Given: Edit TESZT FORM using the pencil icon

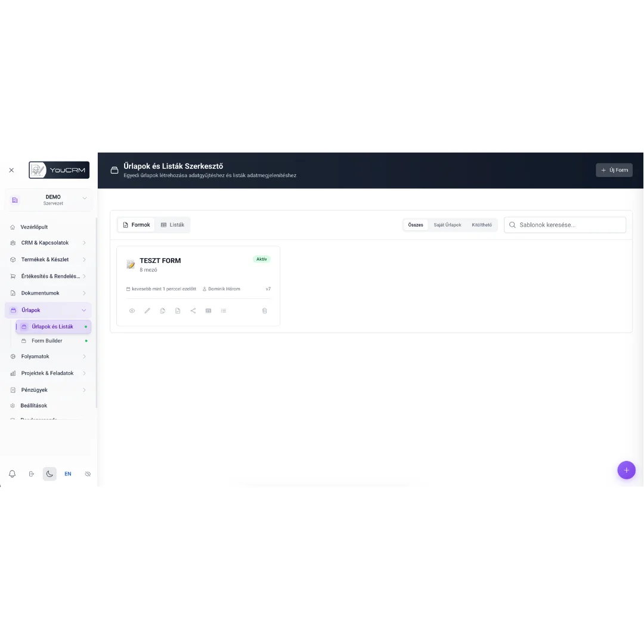Looking at the screenshot, I should pyautogui.click(x=147, y=311).
